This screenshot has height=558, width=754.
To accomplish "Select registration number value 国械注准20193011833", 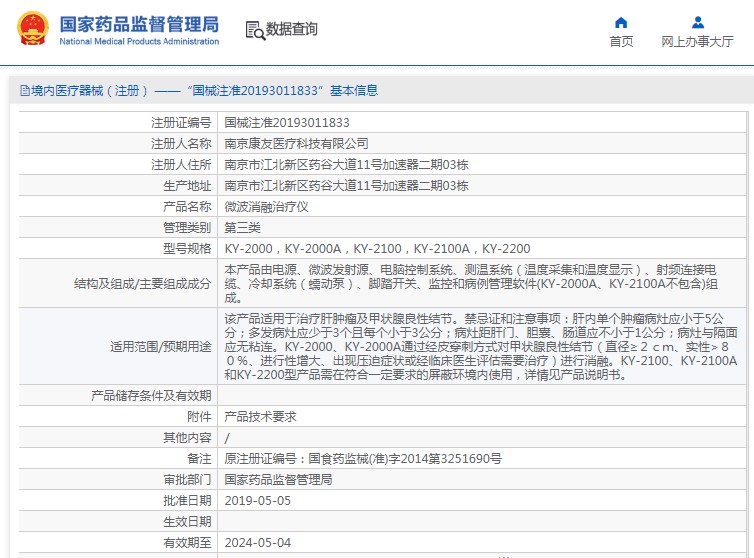I will (287, 123).
